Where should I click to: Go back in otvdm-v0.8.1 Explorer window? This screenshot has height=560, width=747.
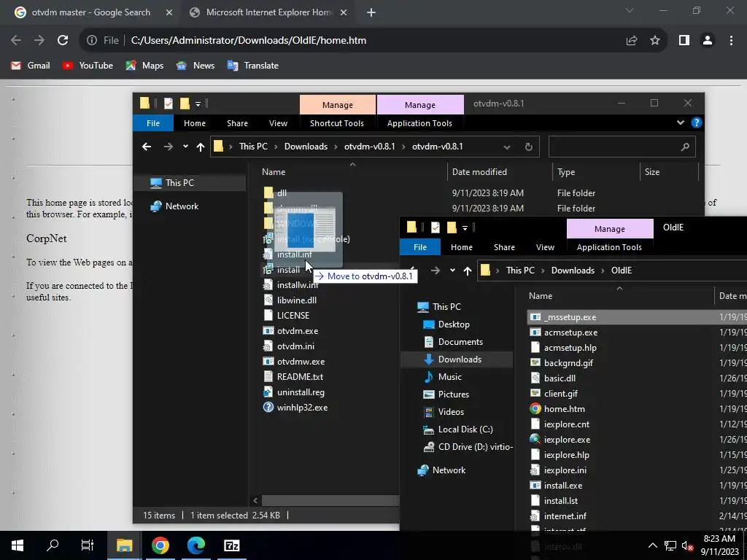click(x=147, y=147)
